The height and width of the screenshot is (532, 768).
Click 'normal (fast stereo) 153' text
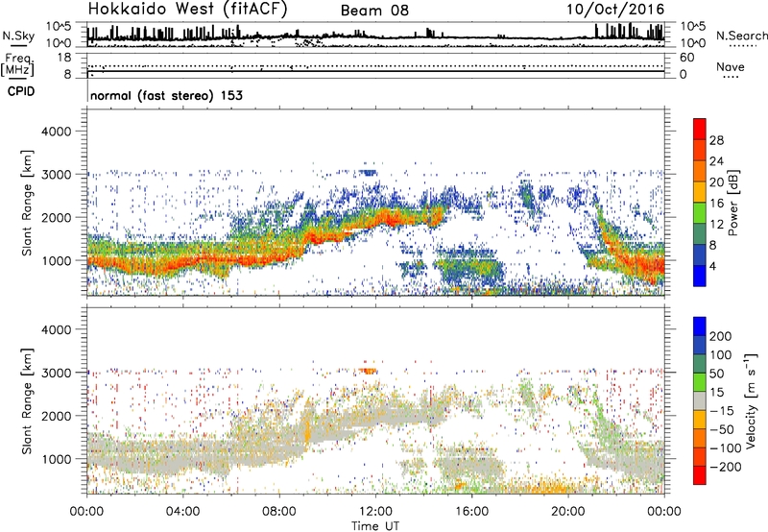coord(166,95)
